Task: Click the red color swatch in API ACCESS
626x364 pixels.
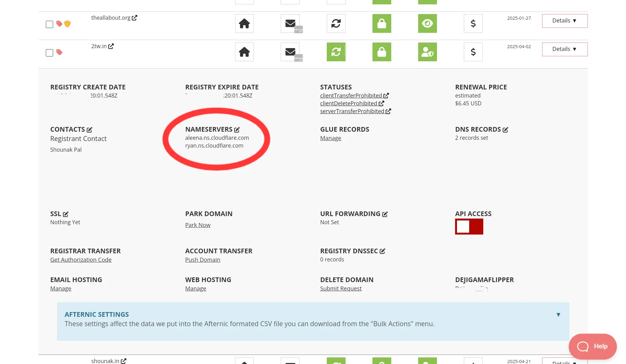Action: [476, 226]
